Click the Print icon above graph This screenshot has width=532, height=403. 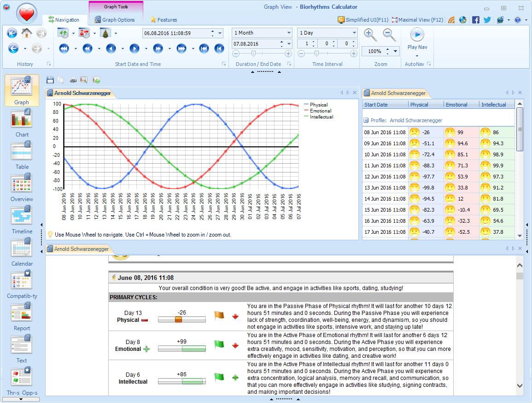pos(73,80)
